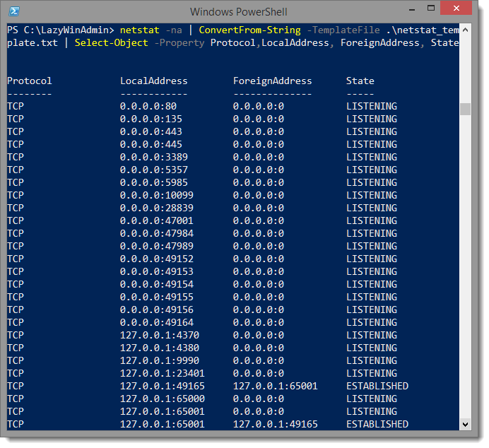This screenshot has width=489, height=448.
Task: Click the Windows PowerShell title text
Action: tap(239, 12)
